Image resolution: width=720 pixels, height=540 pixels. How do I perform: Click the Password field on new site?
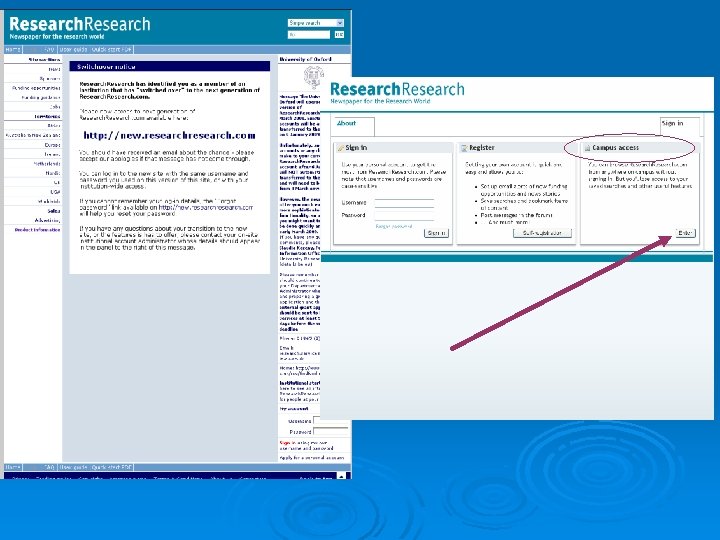pyautogui.click(x=404, y=215)
